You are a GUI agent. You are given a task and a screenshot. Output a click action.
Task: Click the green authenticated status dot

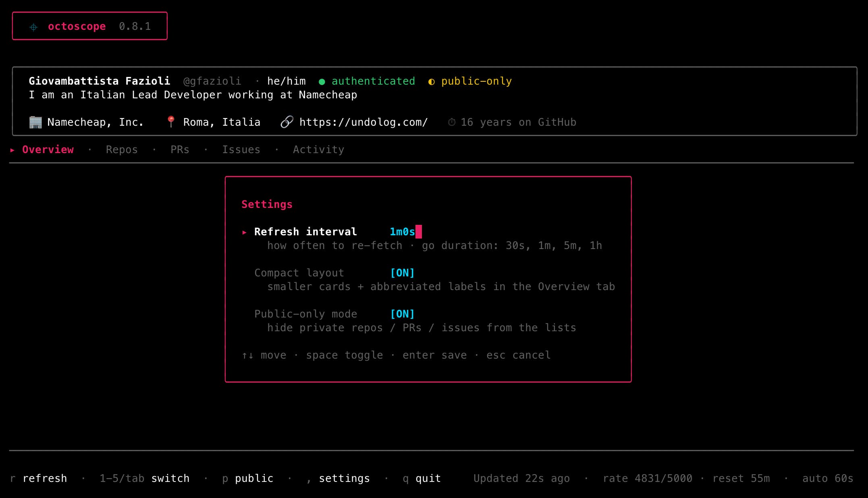[322, 82]
